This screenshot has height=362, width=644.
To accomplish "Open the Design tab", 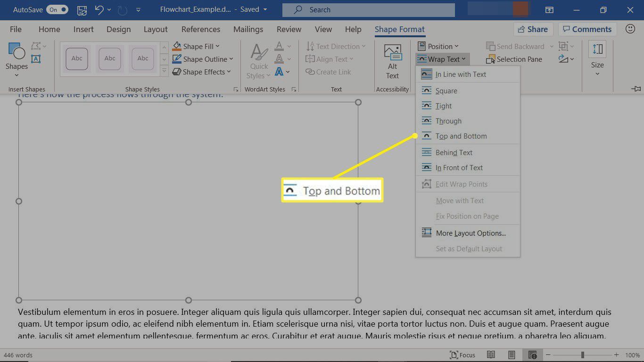I will click(x=118, y=29).
